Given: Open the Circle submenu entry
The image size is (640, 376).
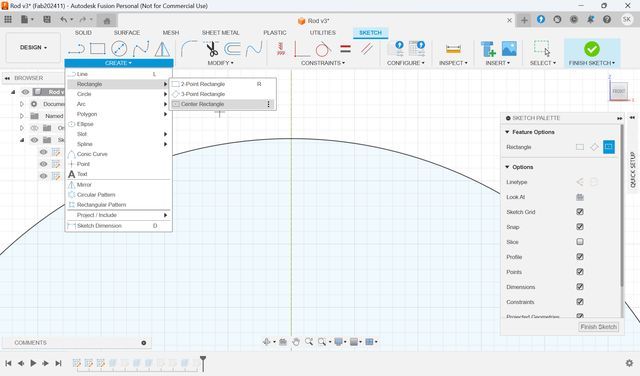Looking at the screenshot, I should pyautogui.click(x=118, y=94).
